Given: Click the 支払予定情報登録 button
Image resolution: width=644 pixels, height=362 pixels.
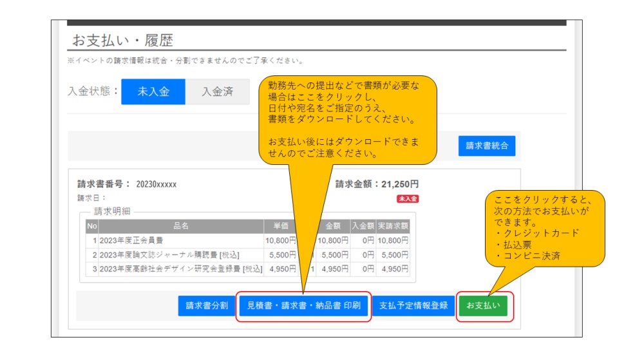Looking at the screenshot, I should pos(413,305).
